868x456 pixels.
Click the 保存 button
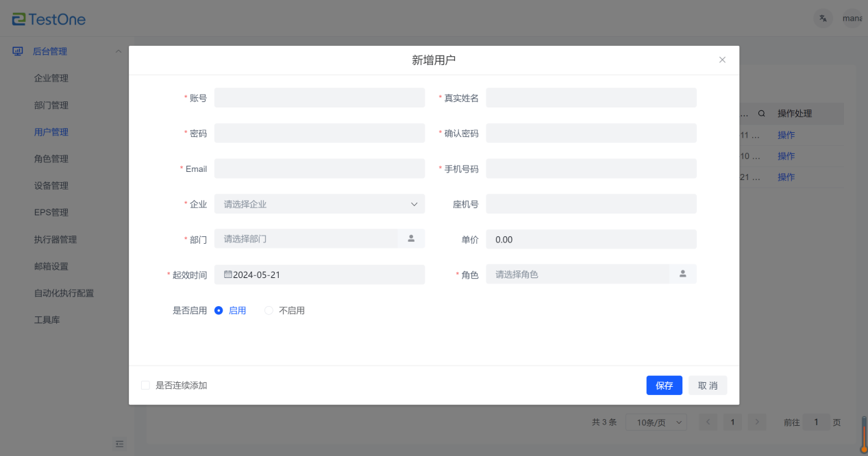[665, 385]
